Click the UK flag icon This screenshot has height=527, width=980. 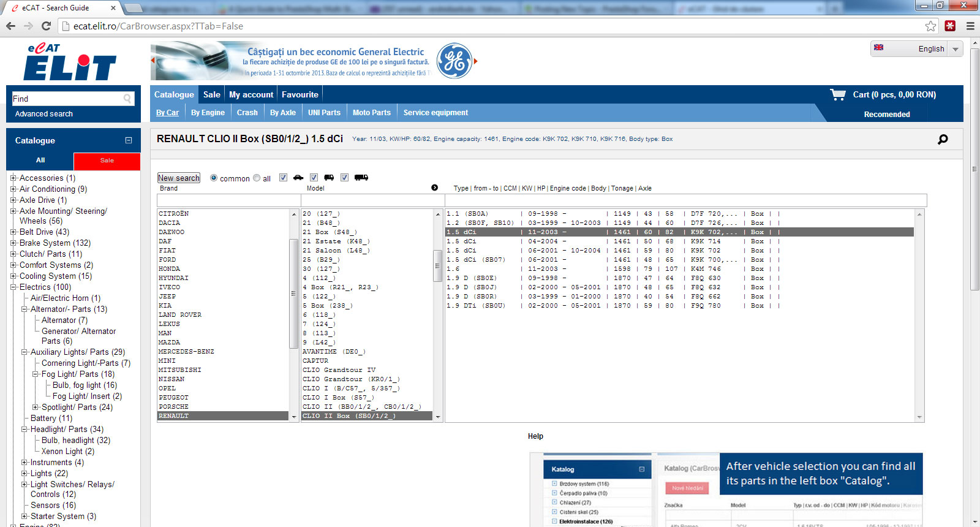(878, 47)
